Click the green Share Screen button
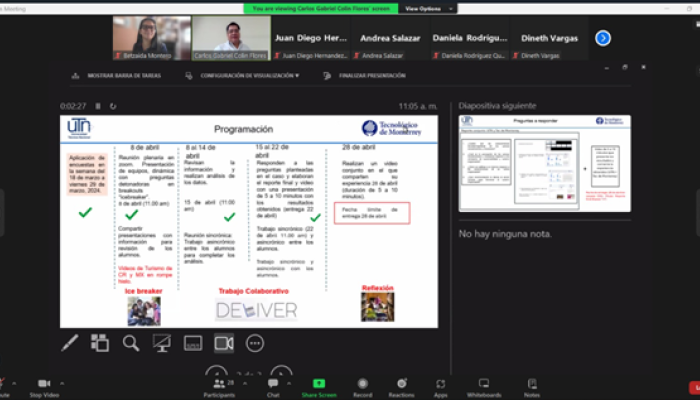Image resolution: width=700 pixels, height=400 pixels. coord(319,386)
